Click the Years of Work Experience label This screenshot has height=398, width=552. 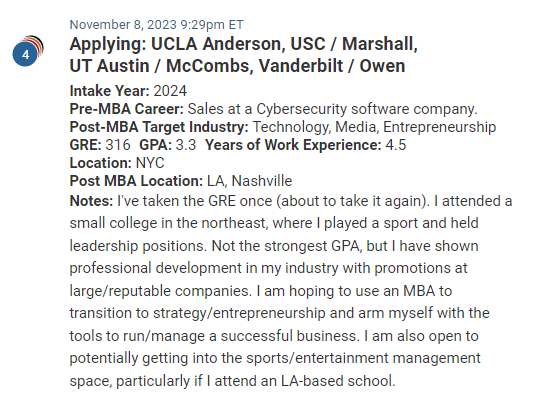coord(293,145)
